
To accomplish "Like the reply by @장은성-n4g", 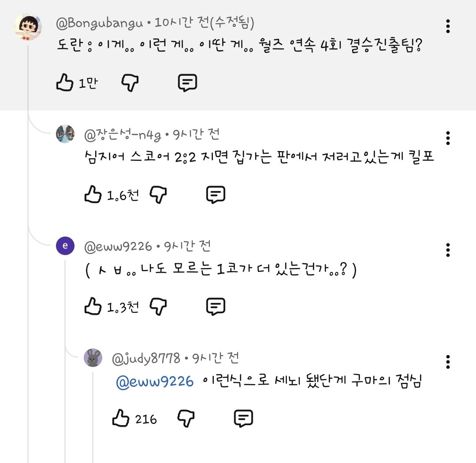I will pyautogui.click(x=93, y=195).
